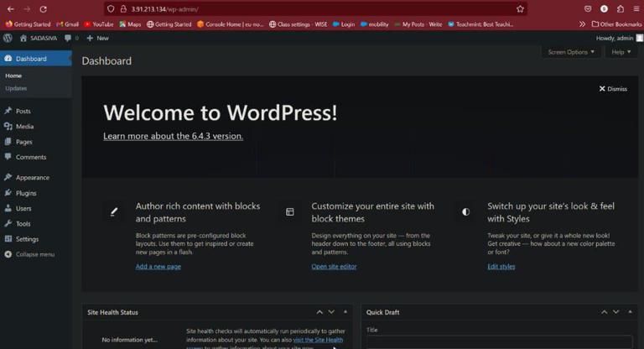Click the layout icon beside Customize your entire site

[290, 211]
